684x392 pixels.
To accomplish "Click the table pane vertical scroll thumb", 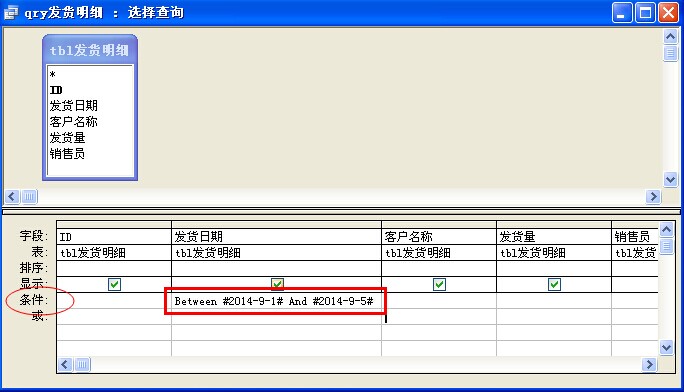I will [x=670, y=53].
